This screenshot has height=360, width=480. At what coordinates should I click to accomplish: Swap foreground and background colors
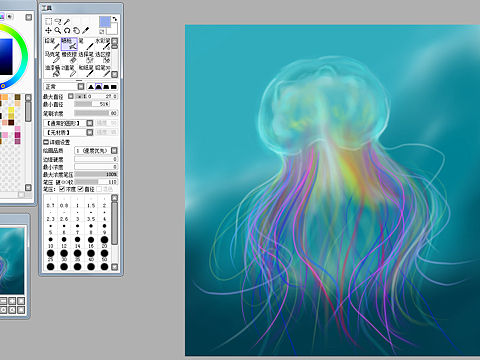pos(115,19)
